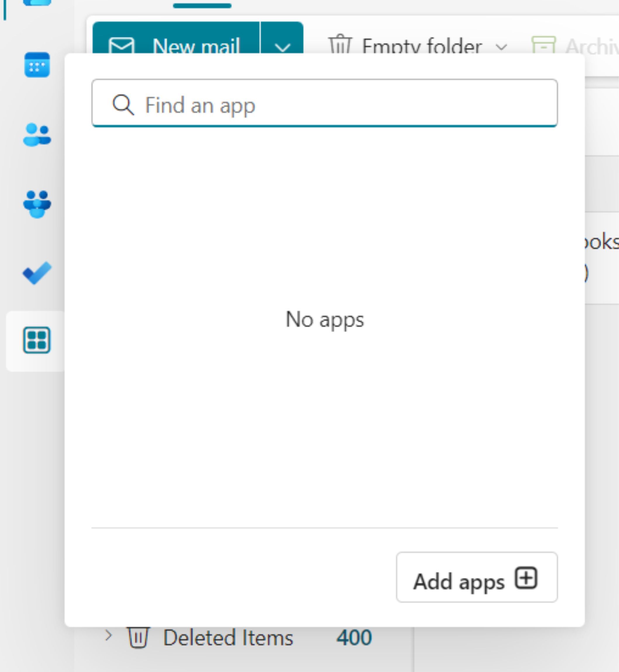Click the Add apps button

click(x=477, y=577)
